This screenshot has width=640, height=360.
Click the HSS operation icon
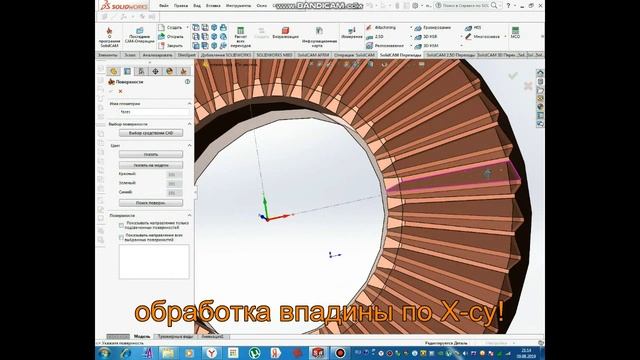click(x=468, y=28)
